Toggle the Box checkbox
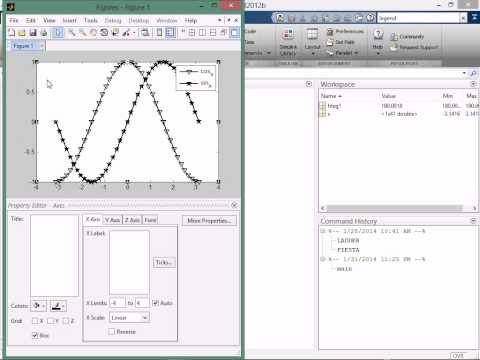The image size is (480, 360). [x=35, y=335]
